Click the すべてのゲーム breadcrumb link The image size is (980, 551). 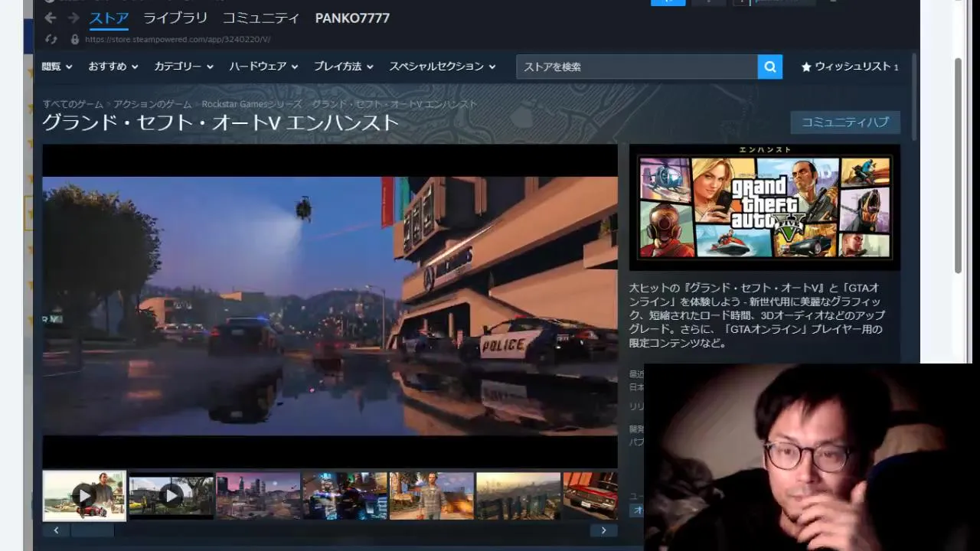[73, 104]
